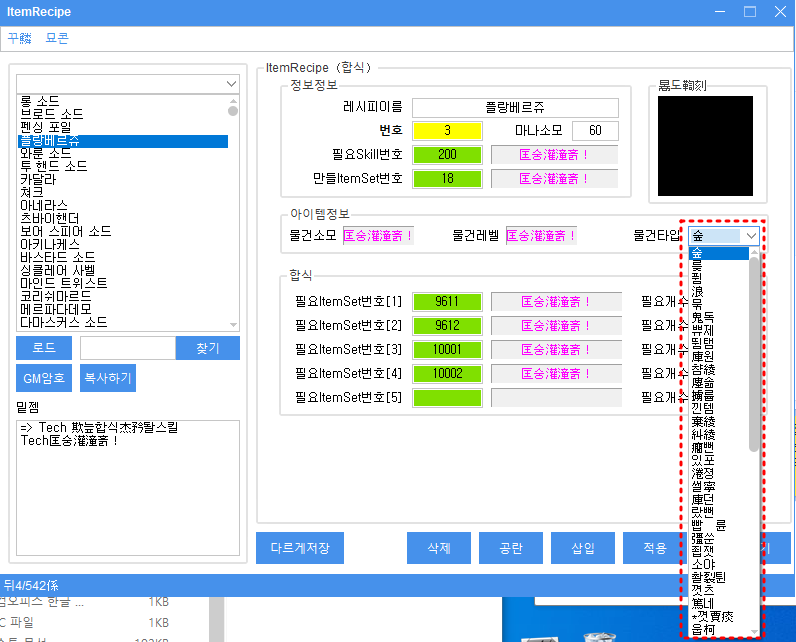Select 아키나케스 in the recipe list
Viewport: 796px width, 642px height.
tap(50, 244)
